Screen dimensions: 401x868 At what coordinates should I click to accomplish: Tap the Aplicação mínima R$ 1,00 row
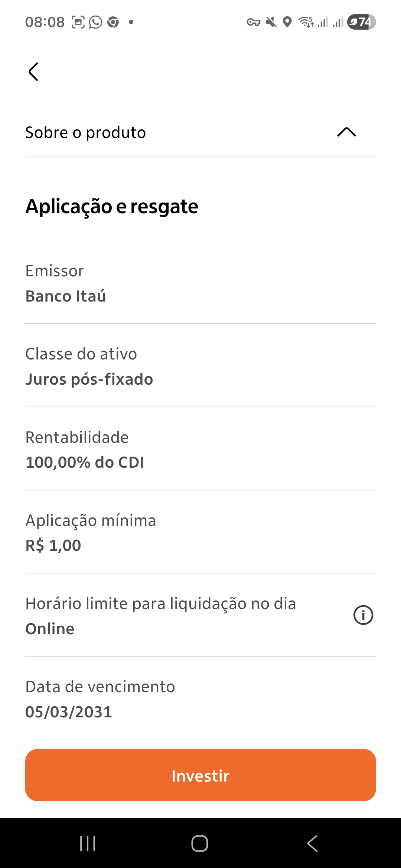(x=200, y=532)
